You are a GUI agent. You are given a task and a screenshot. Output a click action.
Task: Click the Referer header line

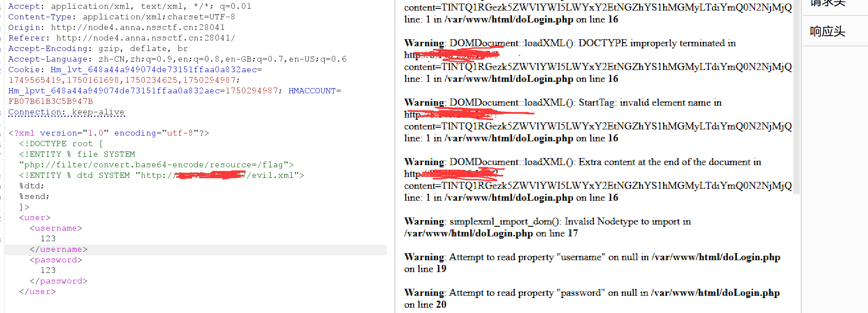tap(122, 38)
